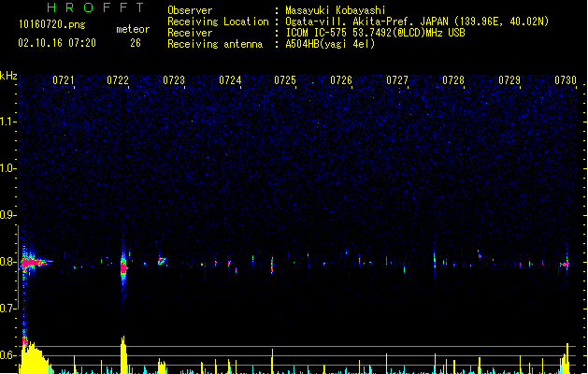Click the 0730 time marker

click(566, 80)
